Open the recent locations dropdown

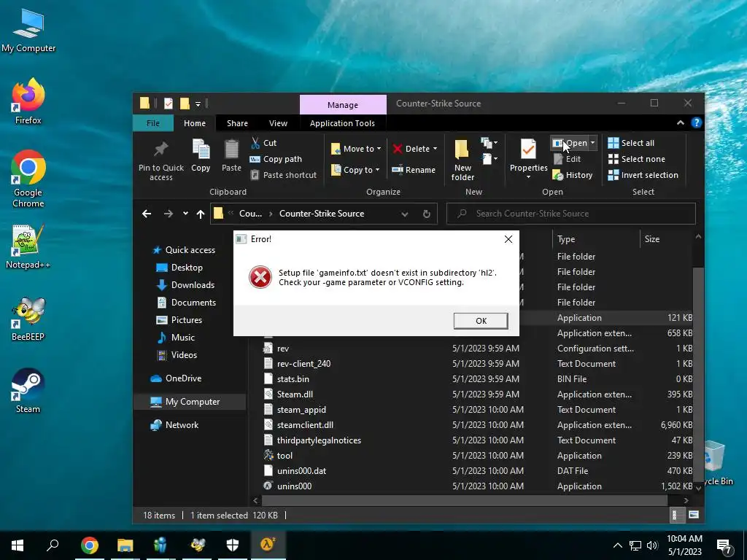pyautogui.click(x=185, y=214)
